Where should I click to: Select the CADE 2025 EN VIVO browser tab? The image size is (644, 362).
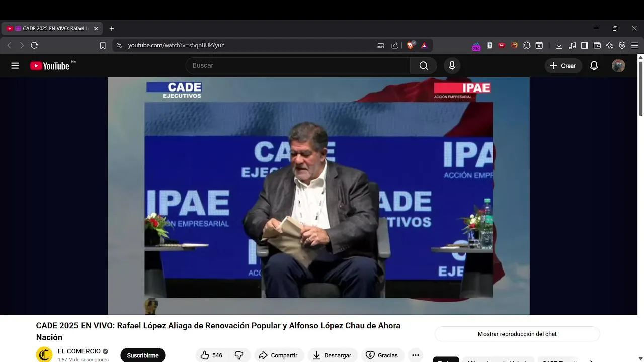coord(52,29)
